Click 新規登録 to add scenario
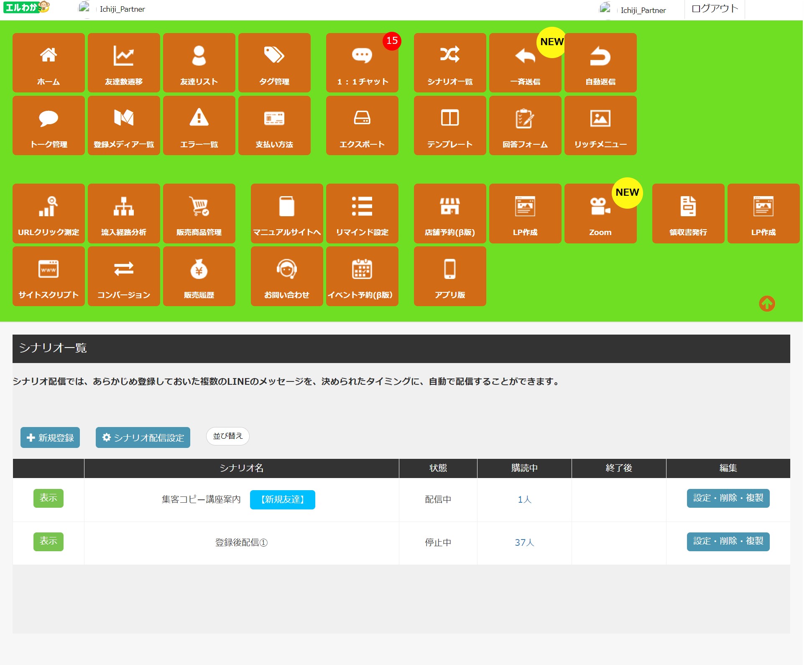 pos(50,437)
